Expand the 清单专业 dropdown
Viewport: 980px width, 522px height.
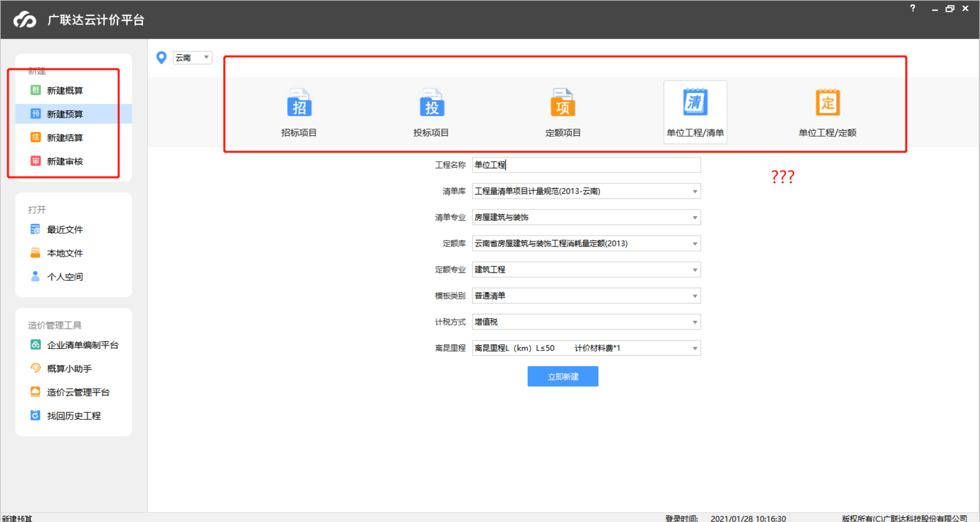695,217
